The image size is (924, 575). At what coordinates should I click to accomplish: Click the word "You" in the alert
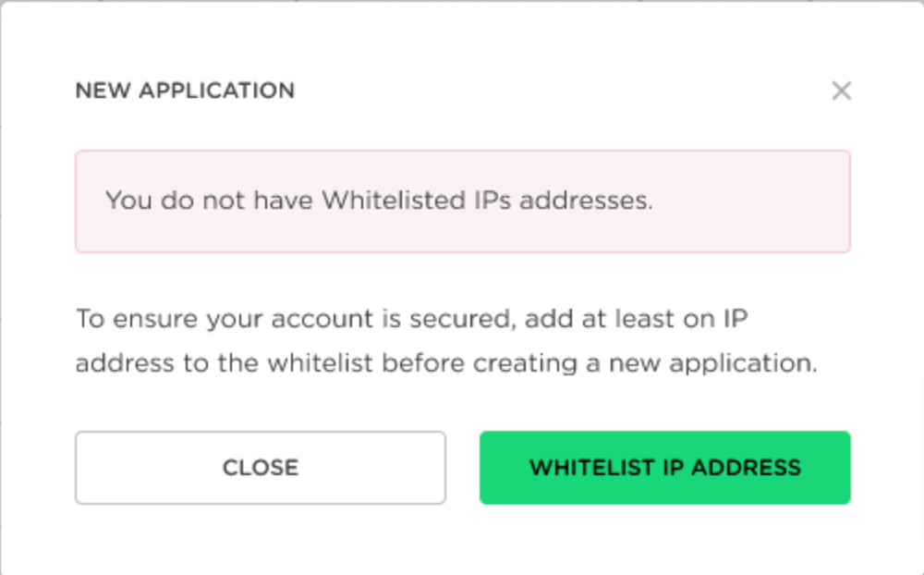[128, 202]
